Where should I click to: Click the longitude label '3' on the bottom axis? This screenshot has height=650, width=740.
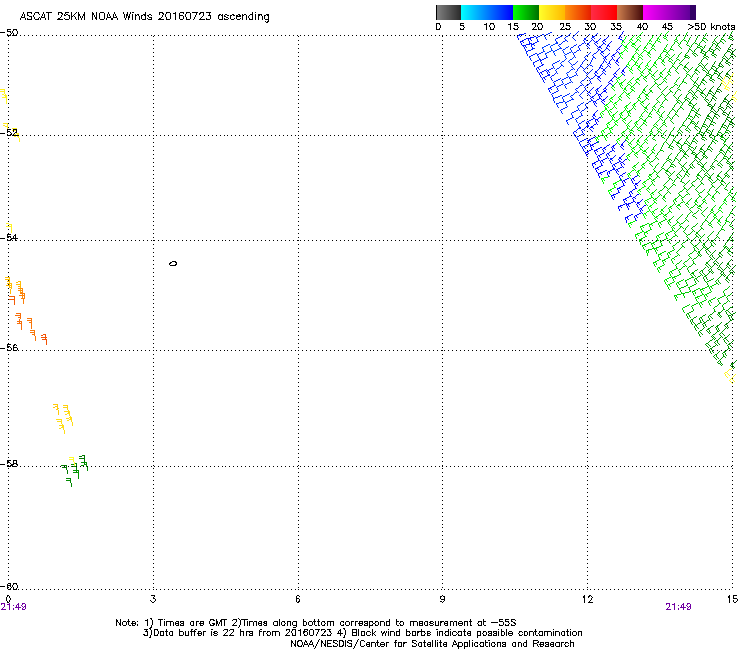(153, 599)
